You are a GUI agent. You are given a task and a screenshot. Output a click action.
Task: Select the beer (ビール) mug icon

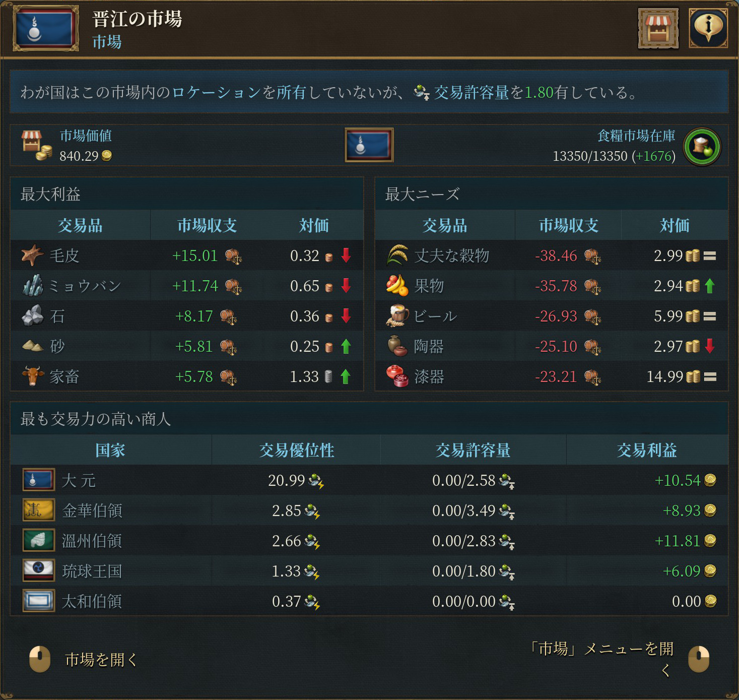pos(397,315)
